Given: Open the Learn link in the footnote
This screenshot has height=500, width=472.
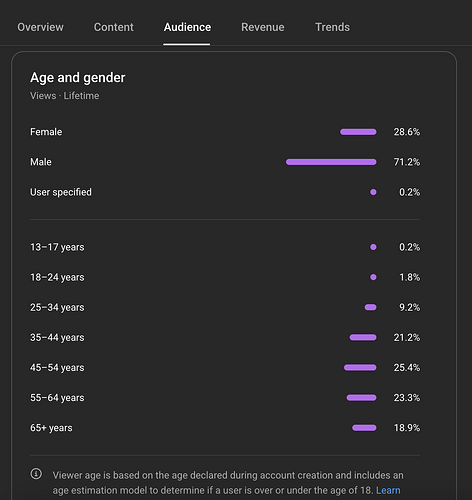Looking at the screenshot, I should click(x=388, y=490).
